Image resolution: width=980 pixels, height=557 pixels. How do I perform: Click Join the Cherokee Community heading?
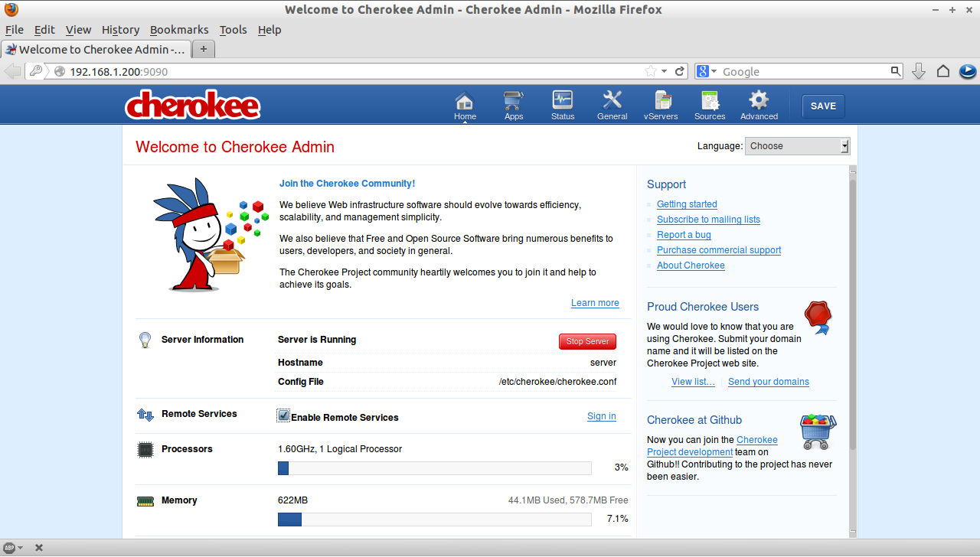click(x=347, y=184)
